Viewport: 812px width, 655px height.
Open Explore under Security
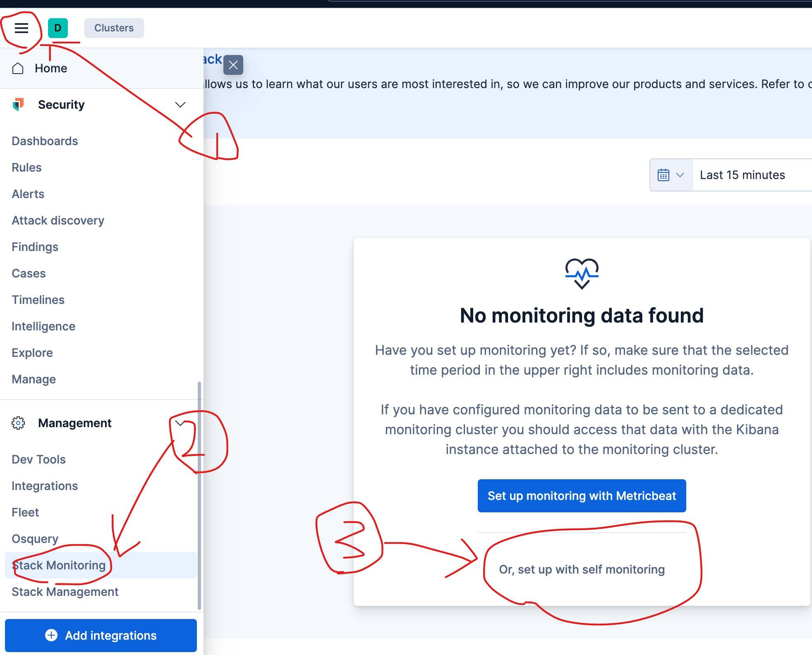32,353
